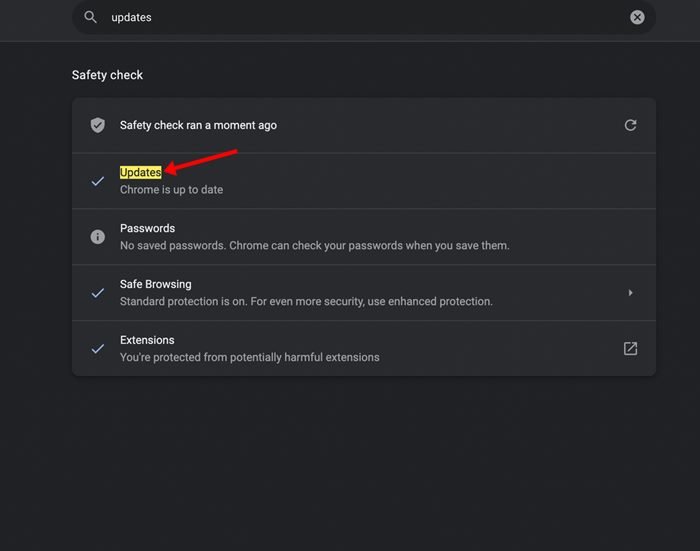Image resolution: width=700 pixels, height=551 pixels.
Task: Click the info icon beside Passwords
Action: pos(98,237)
